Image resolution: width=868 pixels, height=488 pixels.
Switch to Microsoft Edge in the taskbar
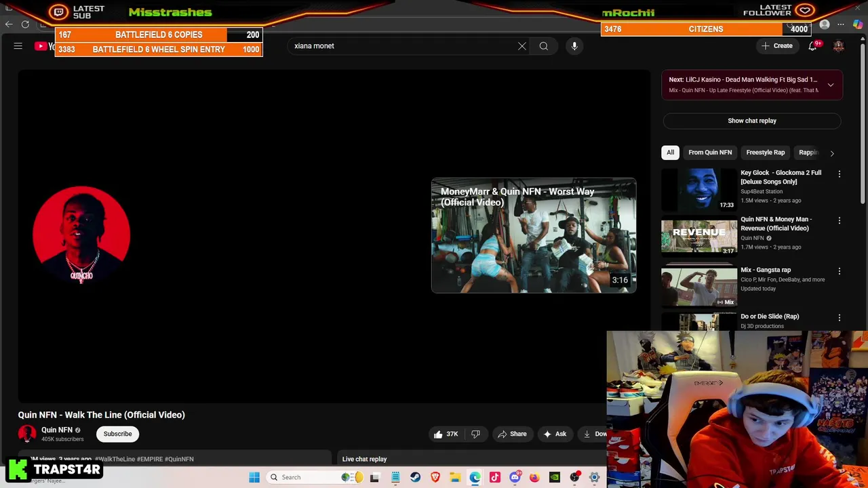pos(475,477)
